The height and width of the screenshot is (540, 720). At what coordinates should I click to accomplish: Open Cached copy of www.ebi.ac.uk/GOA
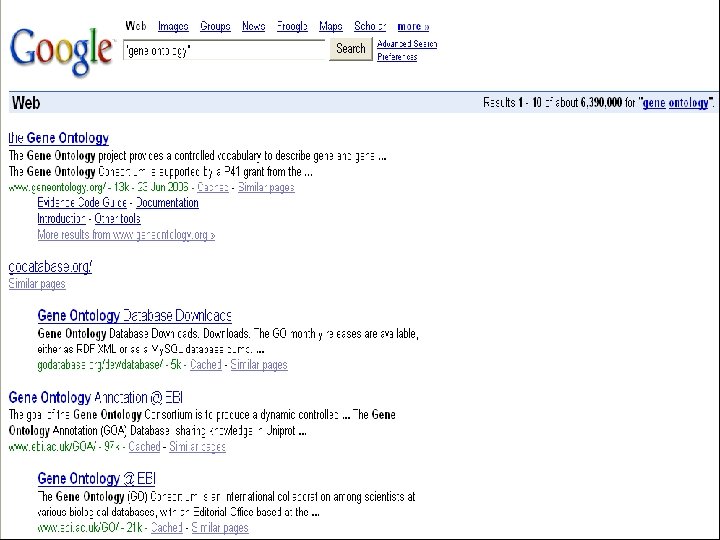(144, 446)
